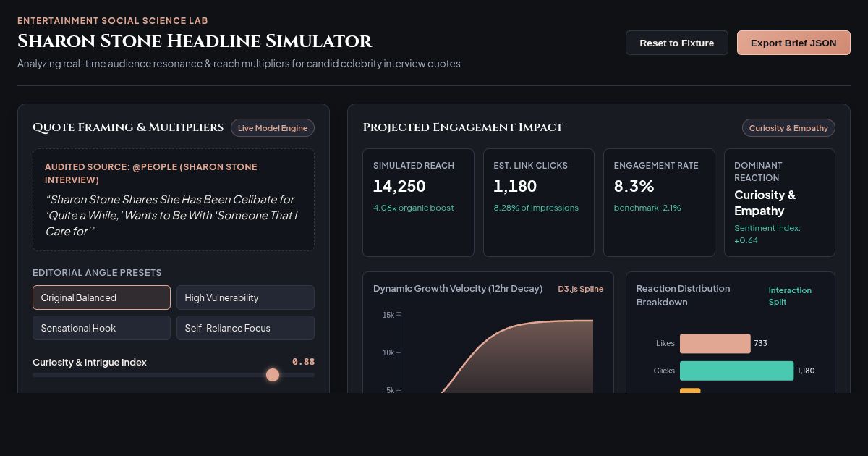
Task: Pick the Self-Reliance Focus preset
Action: click(x=245, y=328)
